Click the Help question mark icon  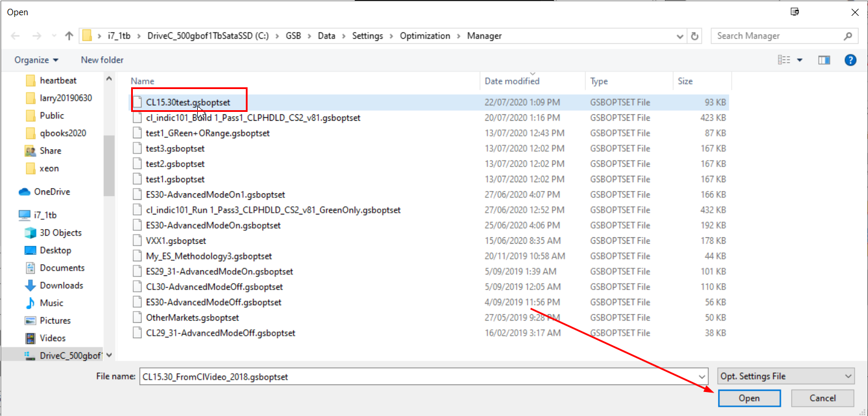point(850,60)
